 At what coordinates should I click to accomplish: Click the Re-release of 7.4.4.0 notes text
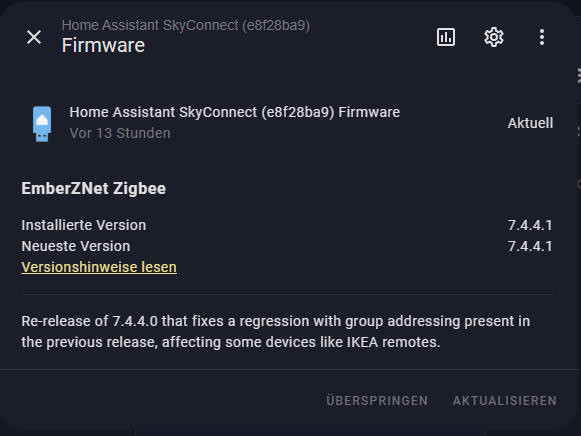(x=276, y=332)
